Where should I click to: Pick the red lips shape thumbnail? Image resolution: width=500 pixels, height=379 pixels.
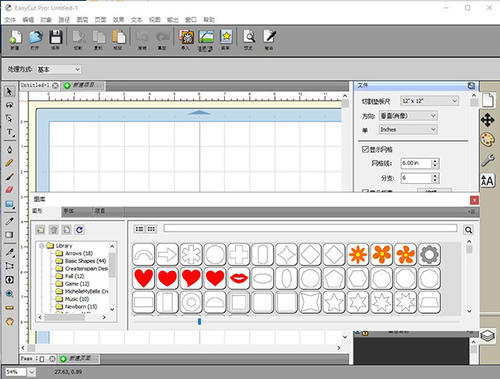click(239, 278)
